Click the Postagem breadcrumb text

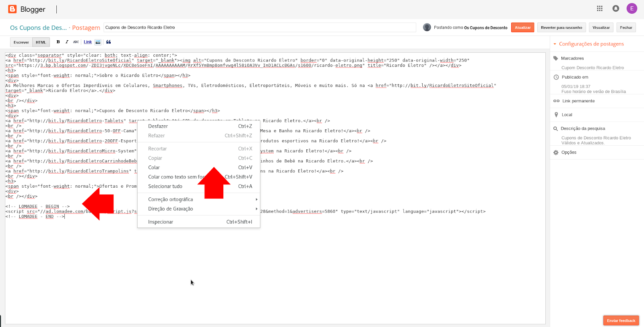(x=86, y=28)
